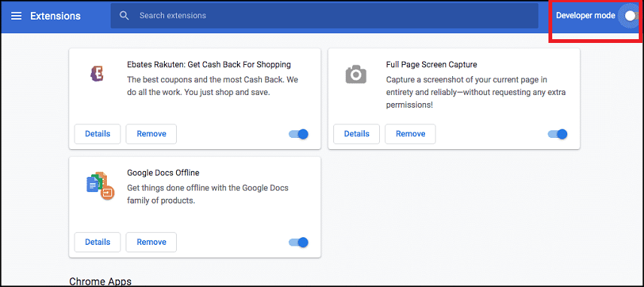
Task: Focus the Search extensions field
Action: [324, 16]
